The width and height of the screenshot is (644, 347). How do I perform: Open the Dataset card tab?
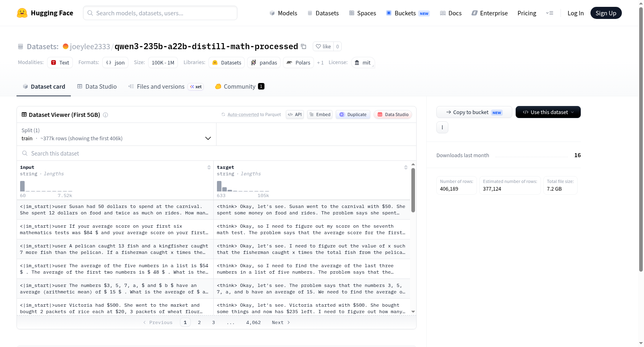point(43,87)
